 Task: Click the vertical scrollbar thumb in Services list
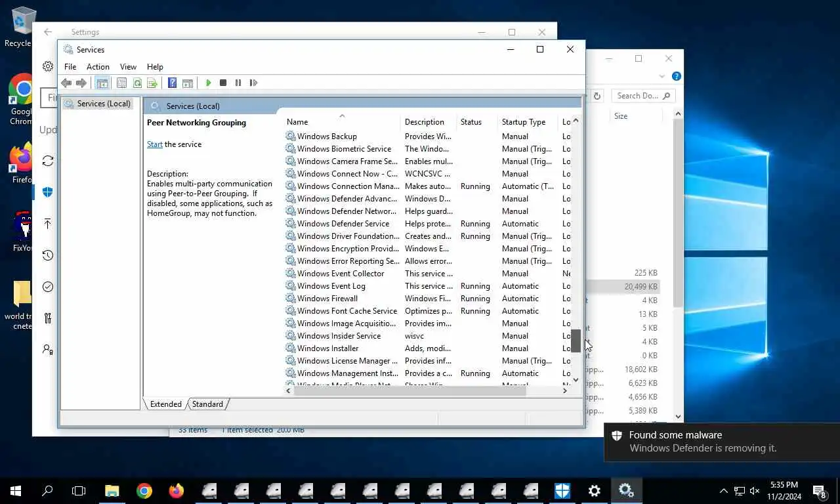pos(576,341)
